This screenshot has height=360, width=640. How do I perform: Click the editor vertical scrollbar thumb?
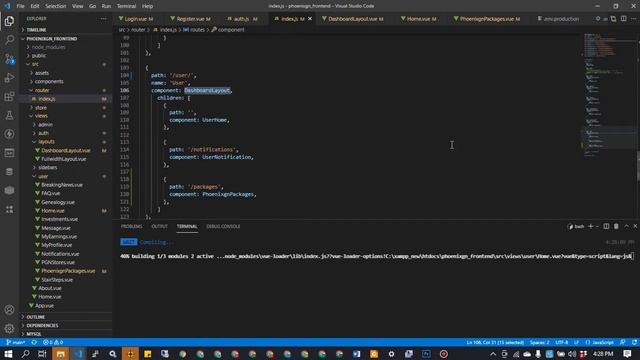tap(638, 166)
